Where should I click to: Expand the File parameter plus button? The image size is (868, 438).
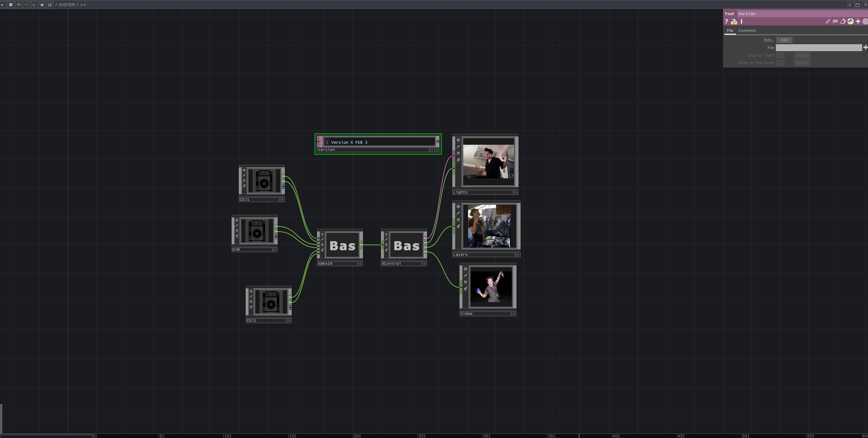point(866,47)
